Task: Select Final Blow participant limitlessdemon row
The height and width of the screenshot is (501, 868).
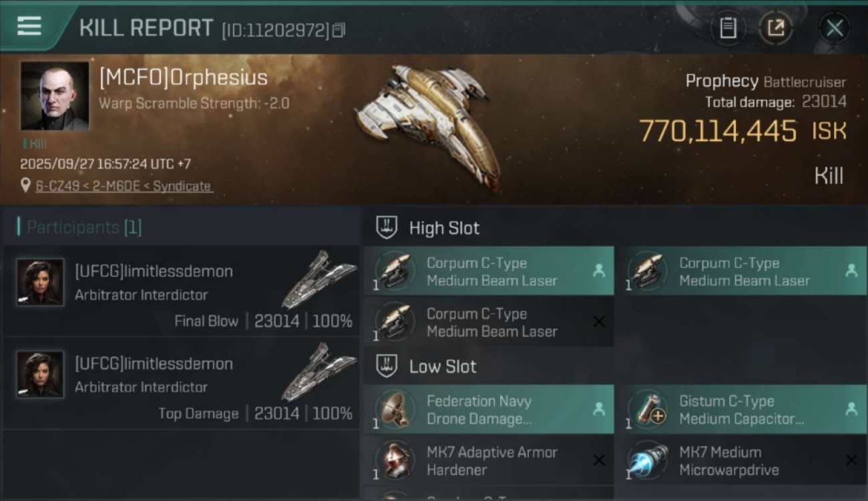Action: [x=182, y=291]
